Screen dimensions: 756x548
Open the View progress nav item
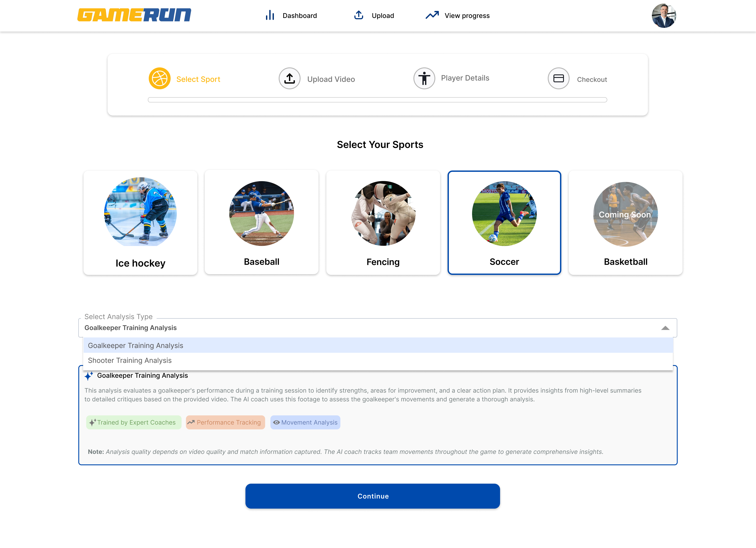467,16
